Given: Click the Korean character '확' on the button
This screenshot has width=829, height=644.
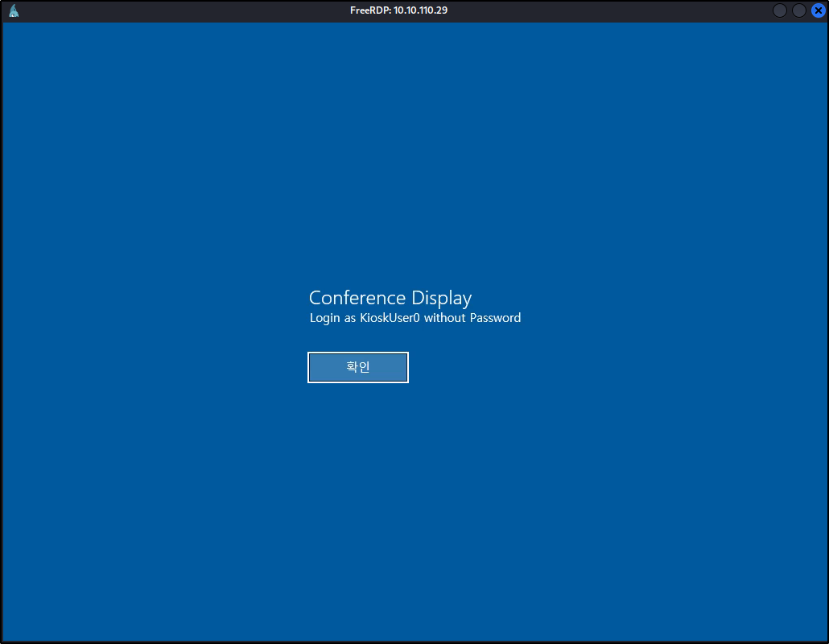Looking at the screenshot, I should click(x=352, y=367).
